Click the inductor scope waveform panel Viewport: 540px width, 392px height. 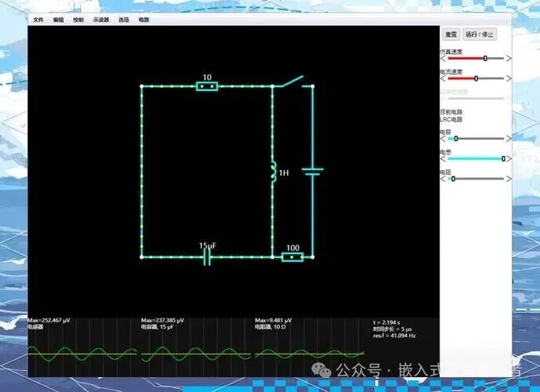tap(82, 354)
